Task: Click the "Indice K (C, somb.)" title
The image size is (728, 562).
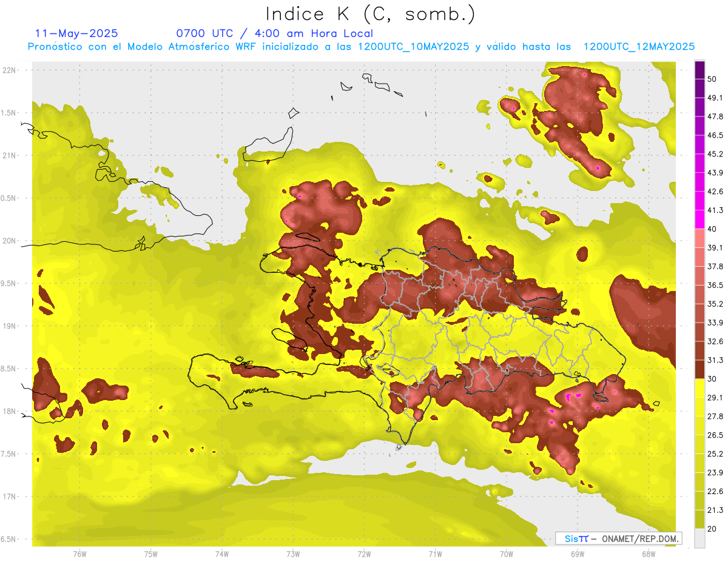Action: click(x=371, y=15)
